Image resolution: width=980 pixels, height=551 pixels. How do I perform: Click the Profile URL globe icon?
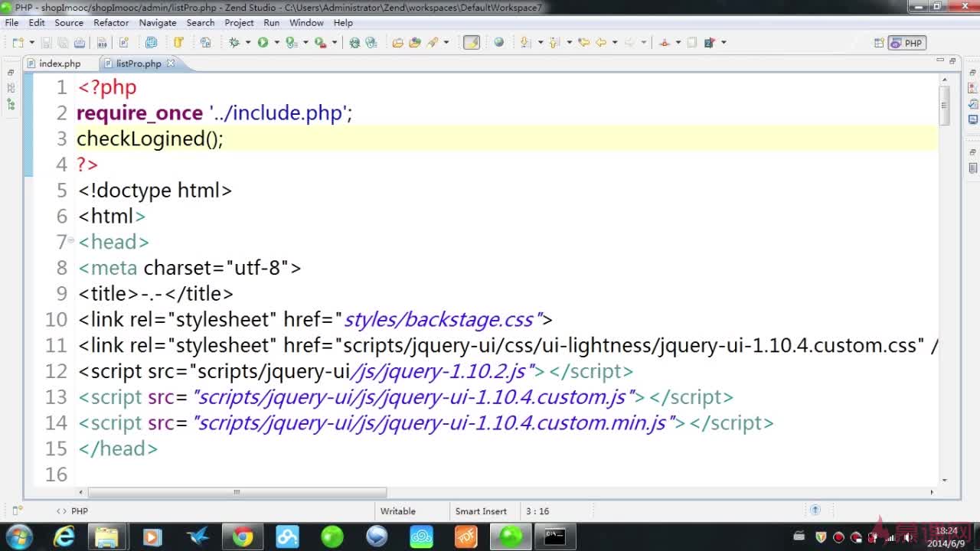tap(371, 43)
